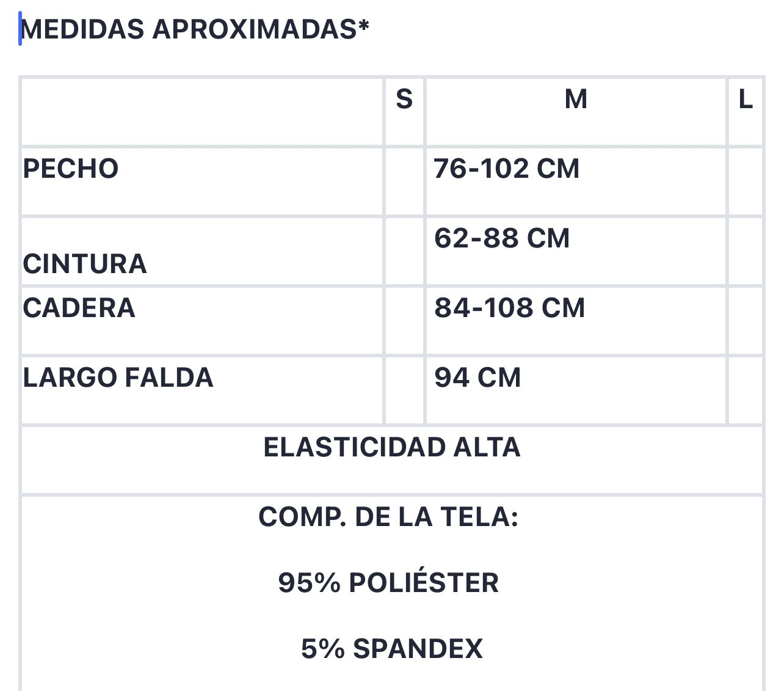Click the LARGO FALDA row label
784x691 pixels.
[x=118, y=378]
